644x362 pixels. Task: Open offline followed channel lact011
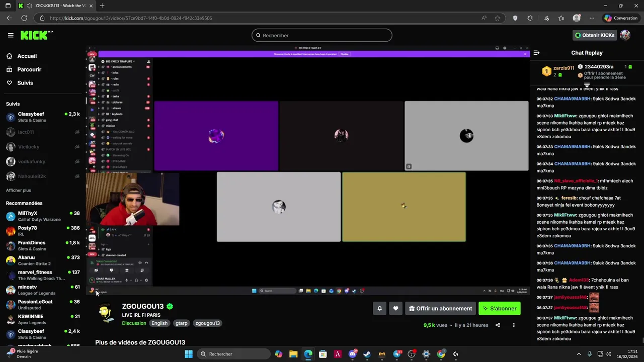coord(43,132)
